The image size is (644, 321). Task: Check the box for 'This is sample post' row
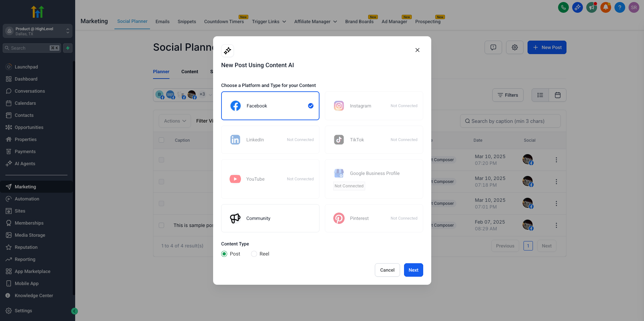click(161, 225)
